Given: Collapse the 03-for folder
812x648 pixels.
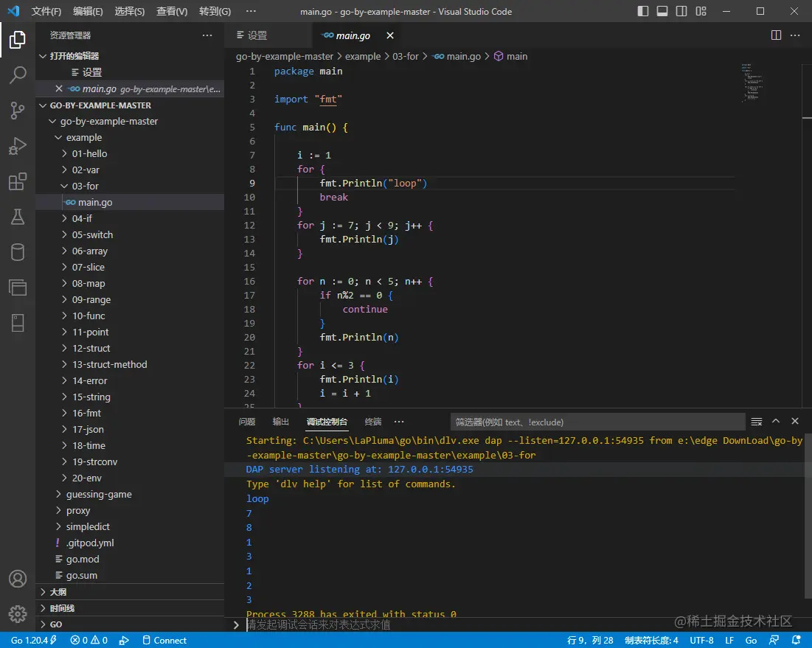Looking at the screenshot, I should click(64, 186).
